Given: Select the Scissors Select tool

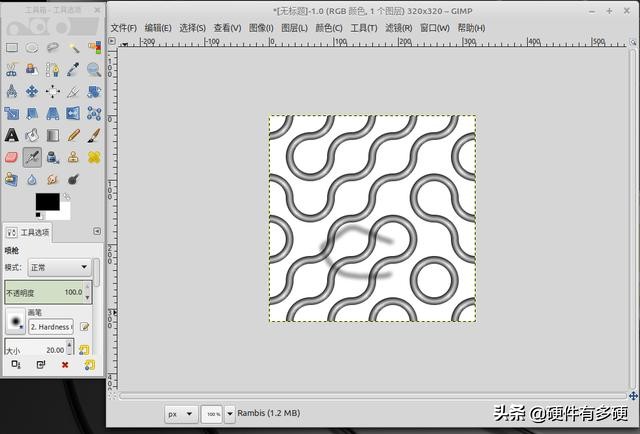Looking at the screenshot, I should coord(11,69).
